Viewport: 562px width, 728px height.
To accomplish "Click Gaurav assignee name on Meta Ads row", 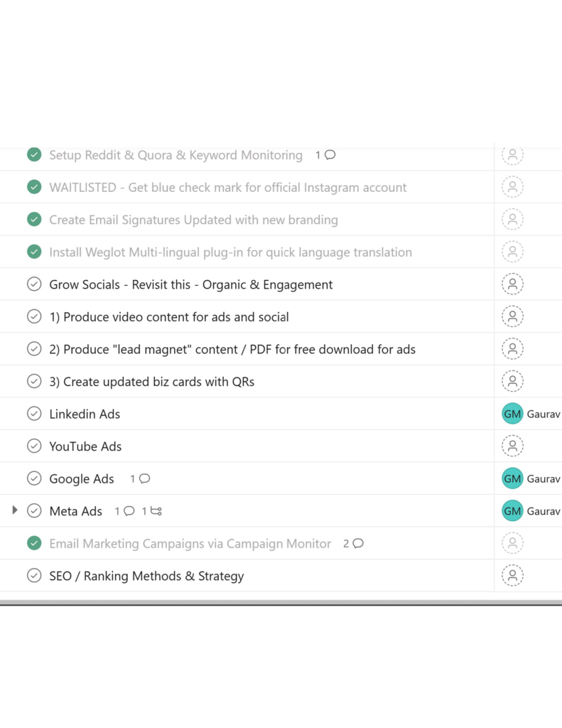I will (544, 510).
